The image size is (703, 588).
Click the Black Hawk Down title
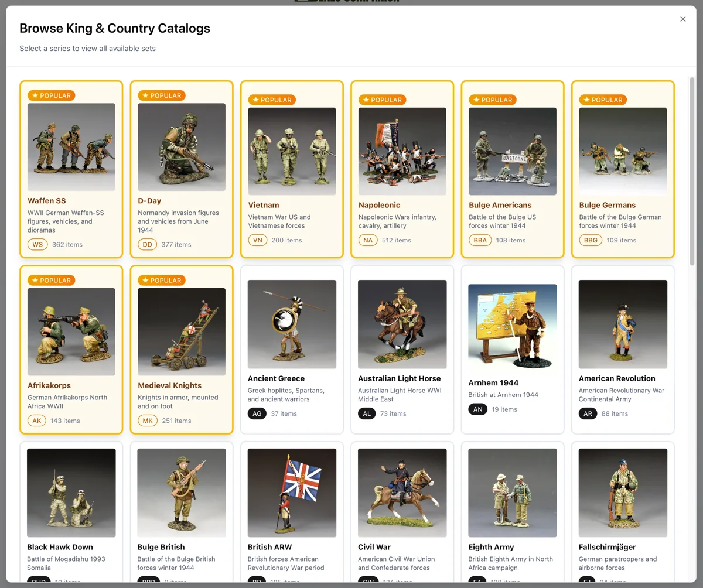pyautogui.click(x=60, y=547)
